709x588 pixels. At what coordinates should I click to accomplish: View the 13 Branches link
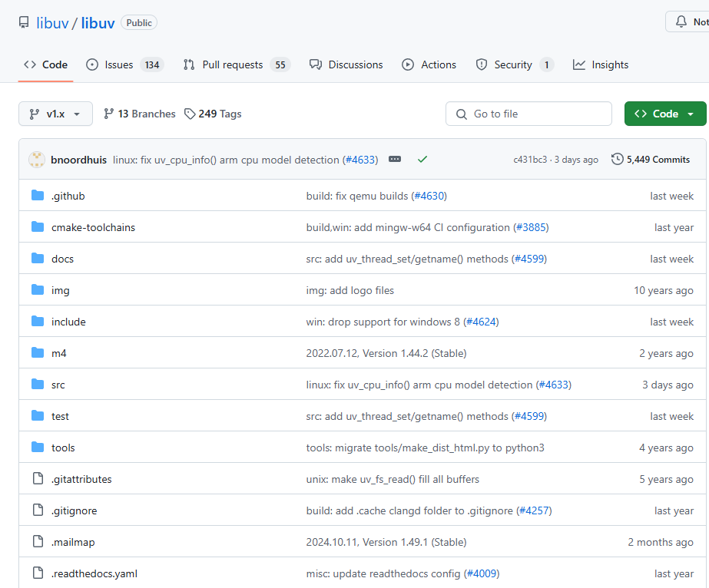click(139, 114)
